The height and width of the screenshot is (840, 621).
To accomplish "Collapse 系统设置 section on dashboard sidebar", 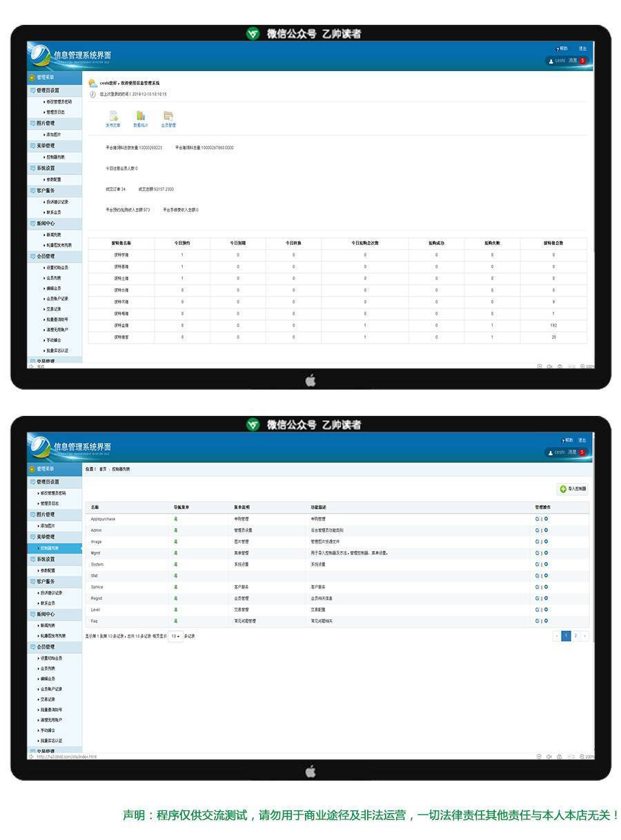I will click(x=55, y=168).
